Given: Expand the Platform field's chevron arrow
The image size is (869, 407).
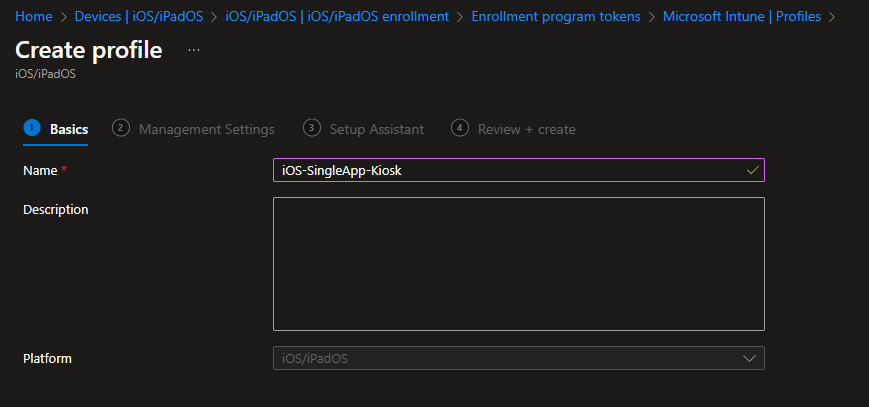Looking at the screenshot, I should click(749, 358).
